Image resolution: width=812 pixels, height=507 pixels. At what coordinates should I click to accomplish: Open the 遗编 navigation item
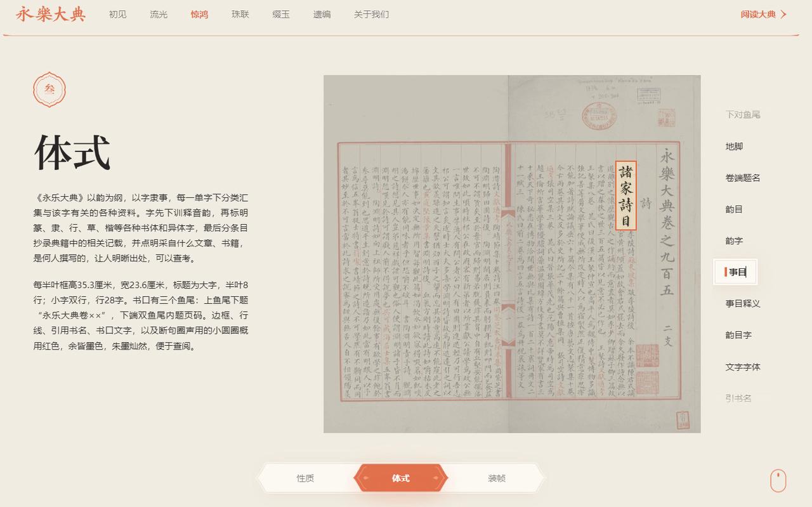tap(322, 14)
